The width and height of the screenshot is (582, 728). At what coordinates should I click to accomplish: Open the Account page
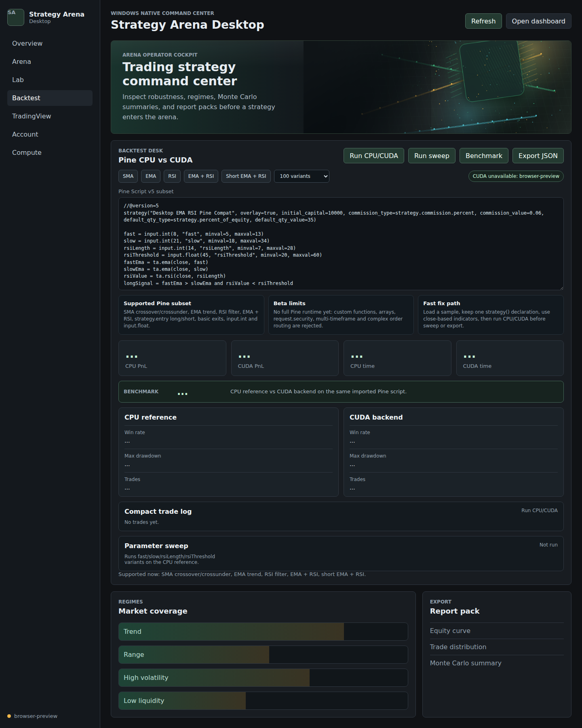(x=50, y=134)
